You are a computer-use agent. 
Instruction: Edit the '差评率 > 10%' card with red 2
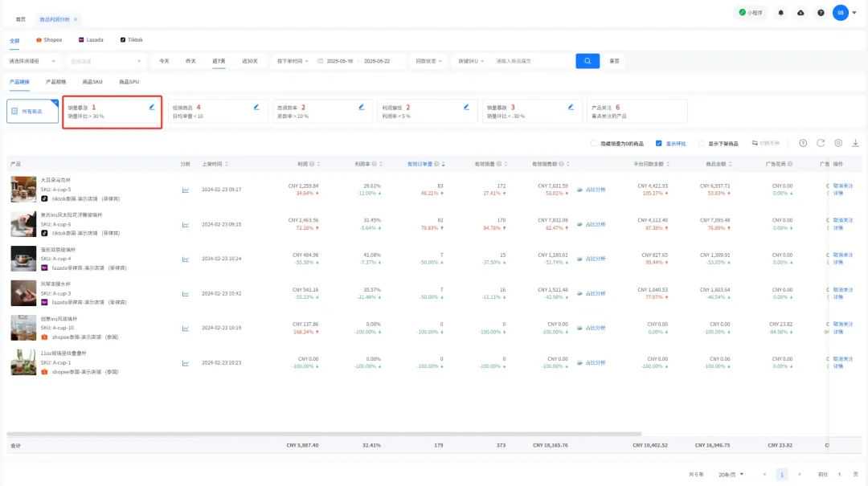[x=362, y=108]
